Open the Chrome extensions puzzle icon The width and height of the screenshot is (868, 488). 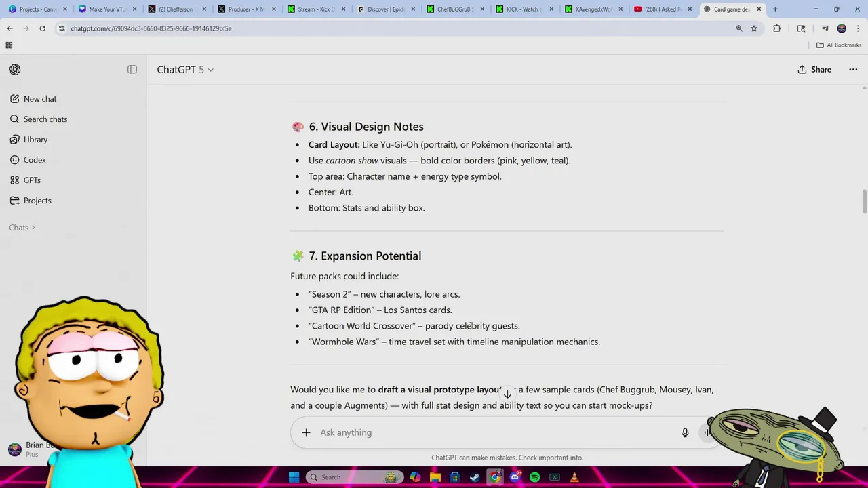(777, 28)
